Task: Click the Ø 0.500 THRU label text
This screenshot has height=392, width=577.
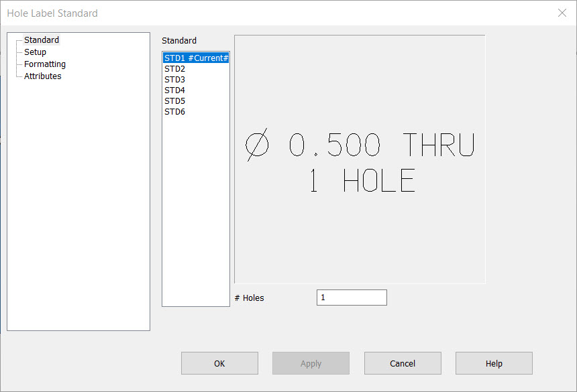Action: (x=360, y=144)
